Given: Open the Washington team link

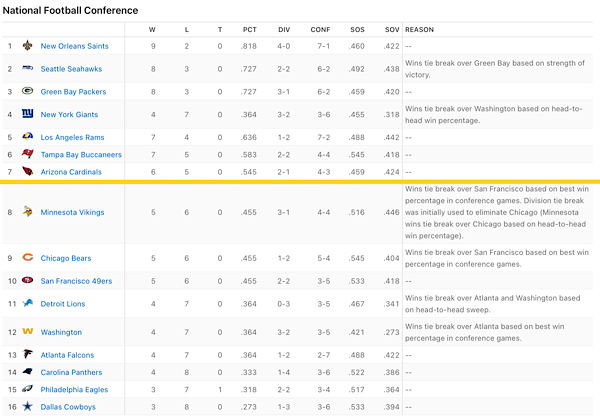Looking at the screenshot, I should [61, 332].
